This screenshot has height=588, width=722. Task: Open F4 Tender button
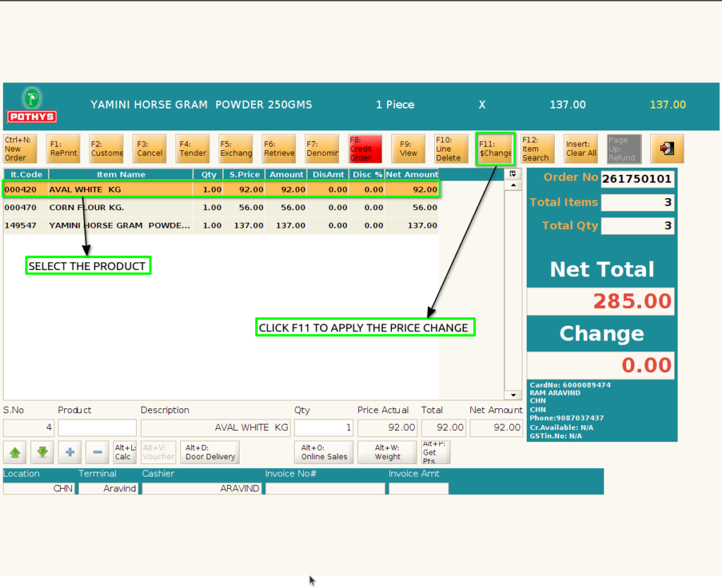click(x=192, y=149)
